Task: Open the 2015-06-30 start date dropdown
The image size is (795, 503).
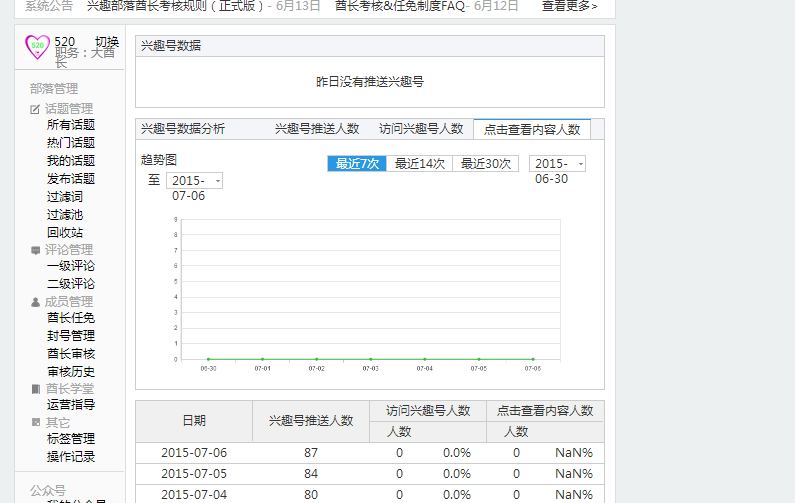Action: pyautogui.click(x=557, y=164)
